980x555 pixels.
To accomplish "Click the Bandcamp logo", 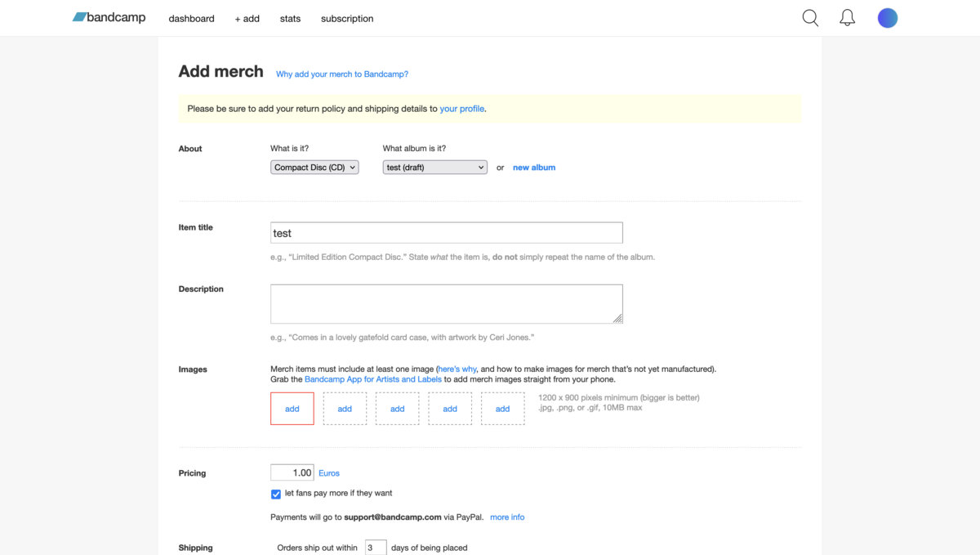I will click(109, 17).
